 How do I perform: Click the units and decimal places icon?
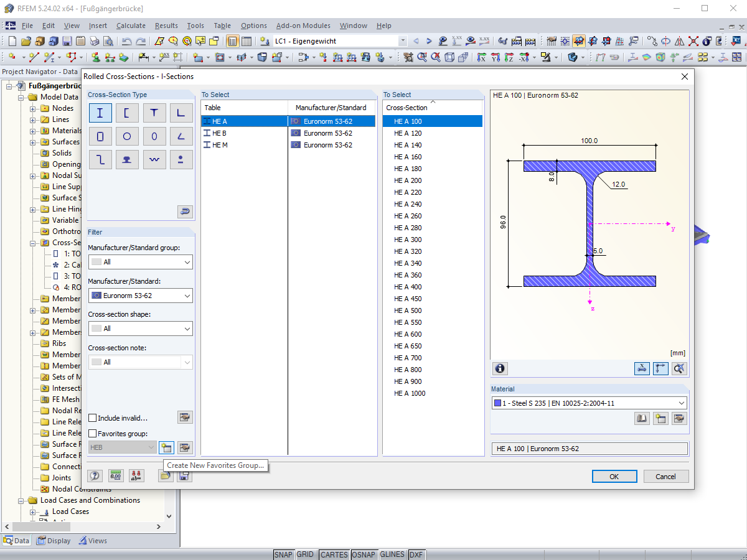[x=116, y=476]
